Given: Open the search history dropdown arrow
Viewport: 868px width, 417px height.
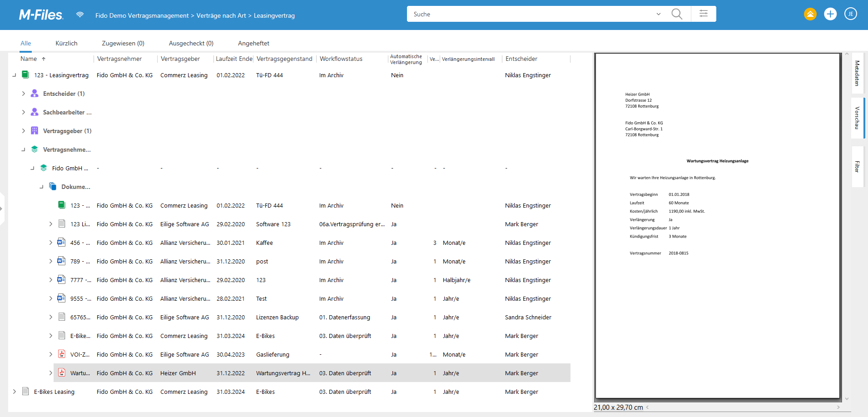Looking at the screenshot, I should (x=658, y=14).
